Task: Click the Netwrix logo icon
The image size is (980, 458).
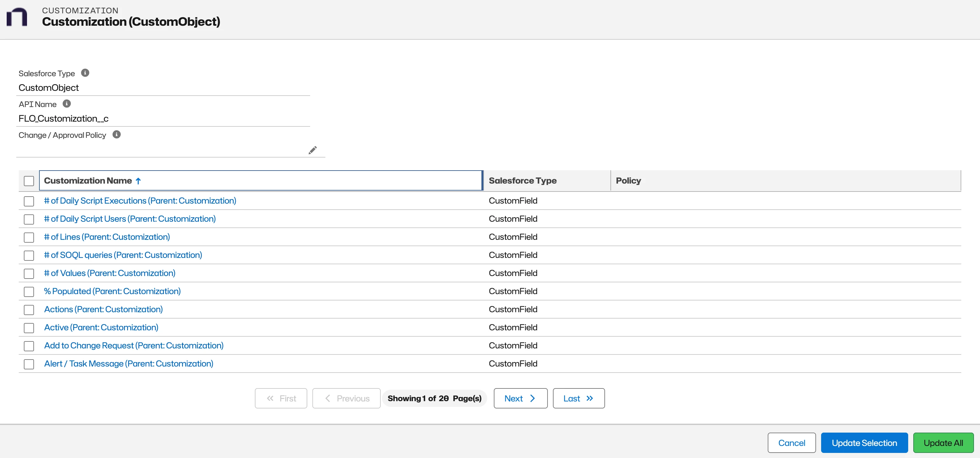Action: 17,17
